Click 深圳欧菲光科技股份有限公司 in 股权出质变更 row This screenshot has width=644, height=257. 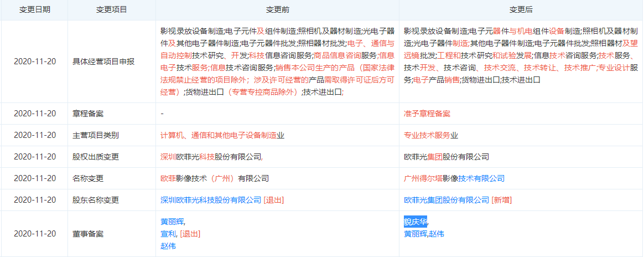(211, 157)
